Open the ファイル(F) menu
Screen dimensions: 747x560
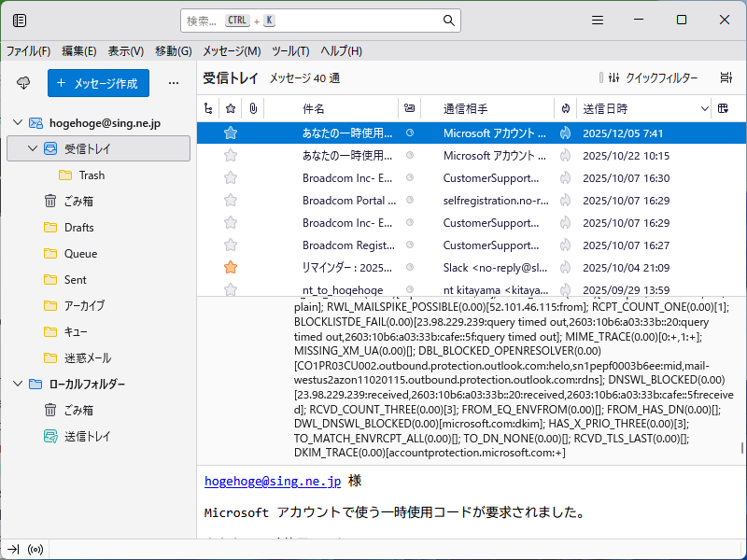(x=28, y=51)
